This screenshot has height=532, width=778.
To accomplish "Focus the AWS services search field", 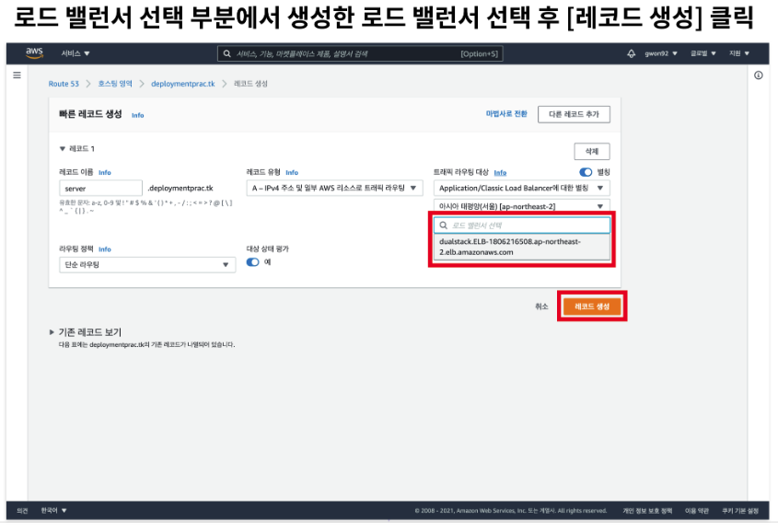I will [x=360, y=53].
